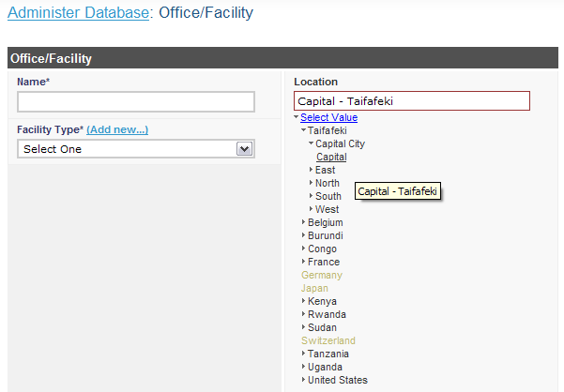This screenshot has height=392, width=564.
Task: Expand the South region node
Action: click(311, 196)
